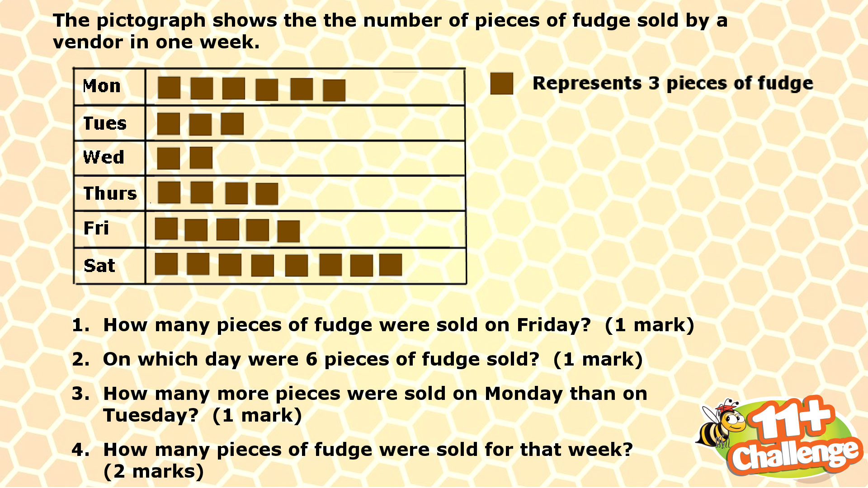Screen dimensions: 868x488
Task: Click the 'Represents 3 pieces of fudge' legend text
Action: coord(673,84)
